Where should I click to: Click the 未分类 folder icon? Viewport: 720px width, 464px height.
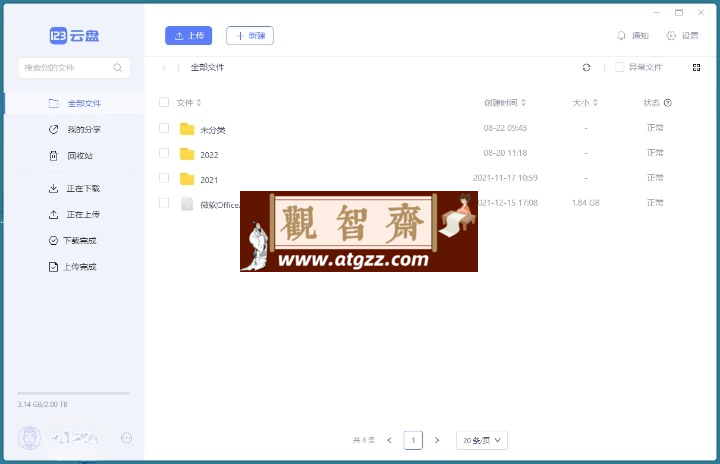point(187,129)
